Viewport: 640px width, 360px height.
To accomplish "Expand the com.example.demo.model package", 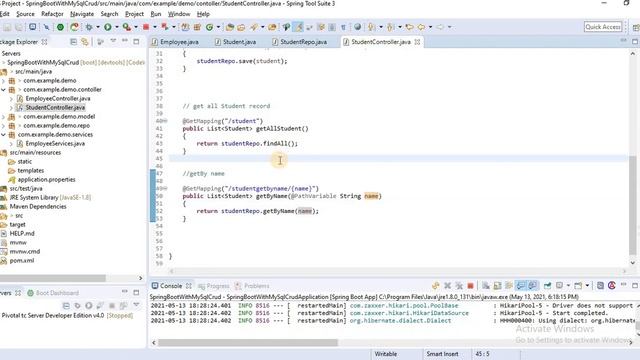I will (x=4, y=117).
